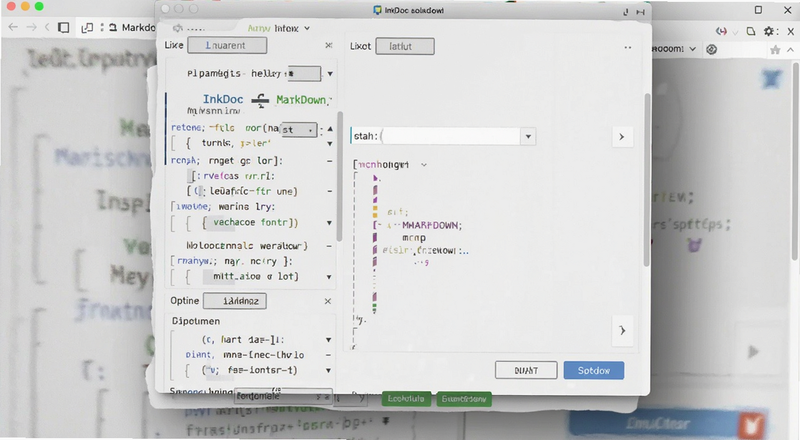This screenshot has width=800, height=440.
Task: Click the copy pages icon beside the gear
Action: [751, 32]
